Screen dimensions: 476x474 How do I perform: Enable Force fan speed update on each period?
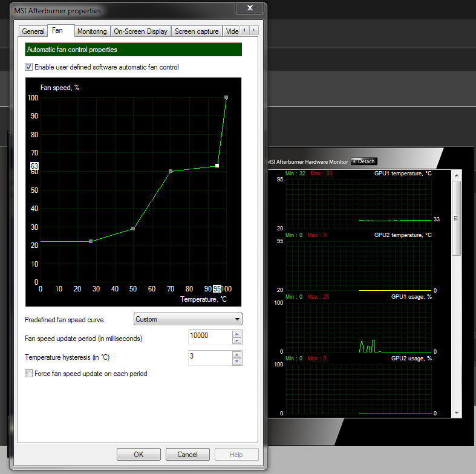coord(28,373)
